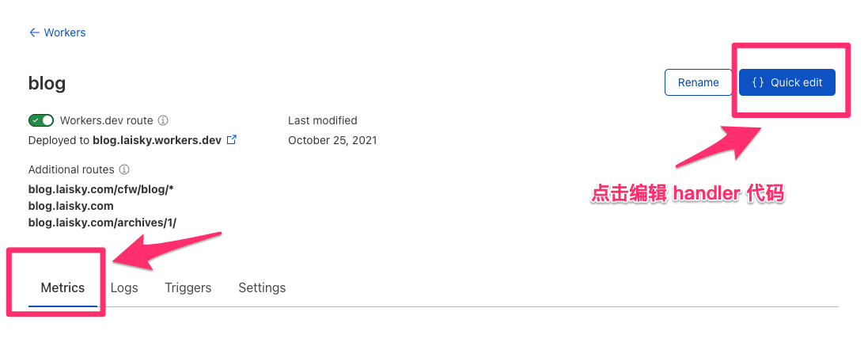Image resolution: width=868 pixels, height=346 pixels.
Task: Open the Triggers tab
Action: [188, 287]
